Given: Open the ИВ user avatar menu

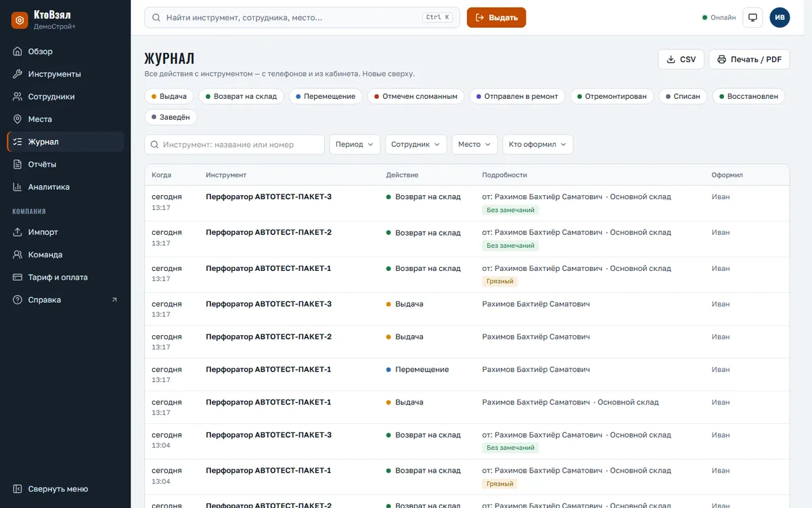Looking at the screenshot, I should coord(780,18).
